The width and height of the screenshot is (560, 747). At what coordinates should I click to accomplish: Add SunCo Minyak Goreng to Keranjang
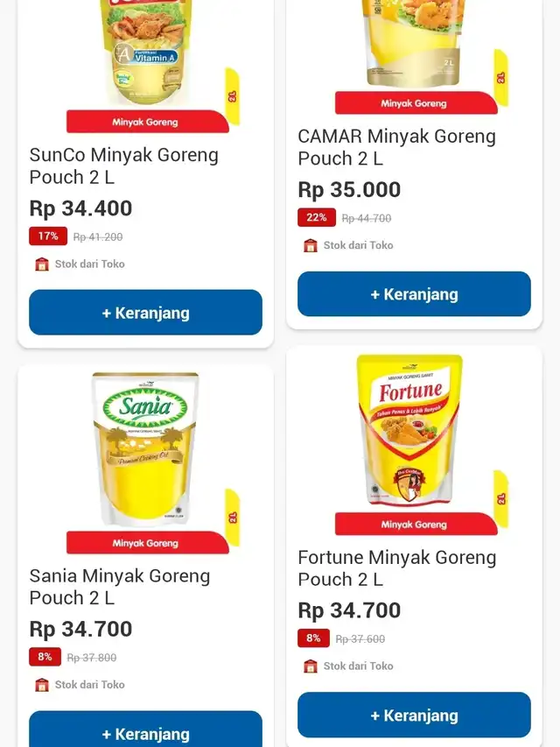click(x=146, y=313)
